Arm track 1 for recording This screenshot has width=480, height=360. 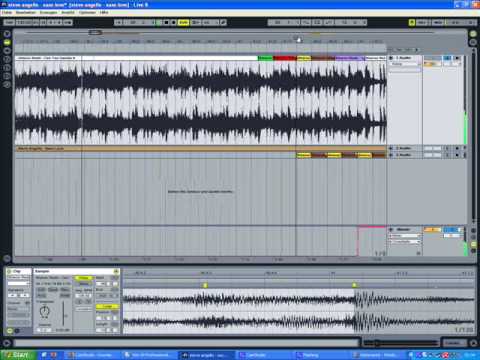458,58
